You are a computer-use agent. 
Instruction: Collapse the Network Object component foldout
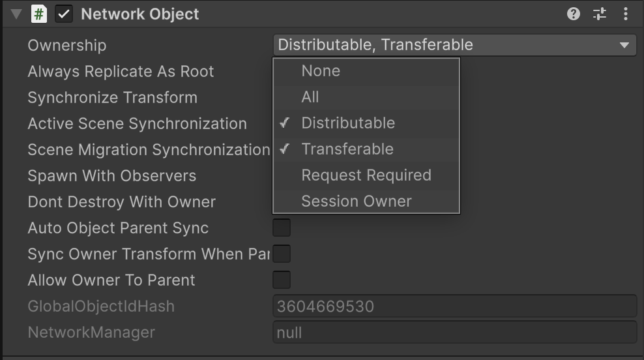[16, 14]
